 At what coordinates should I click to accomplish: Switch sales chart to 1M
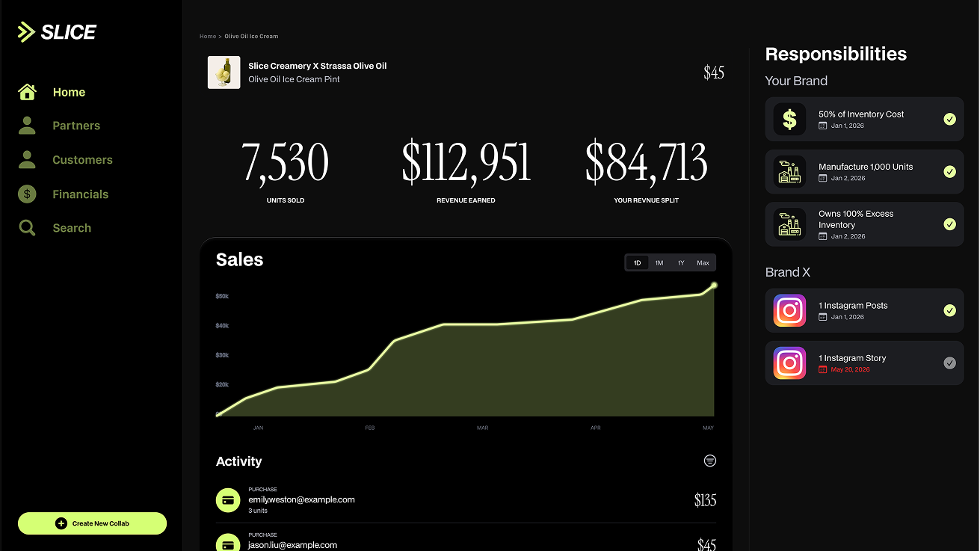click(659, 262)
